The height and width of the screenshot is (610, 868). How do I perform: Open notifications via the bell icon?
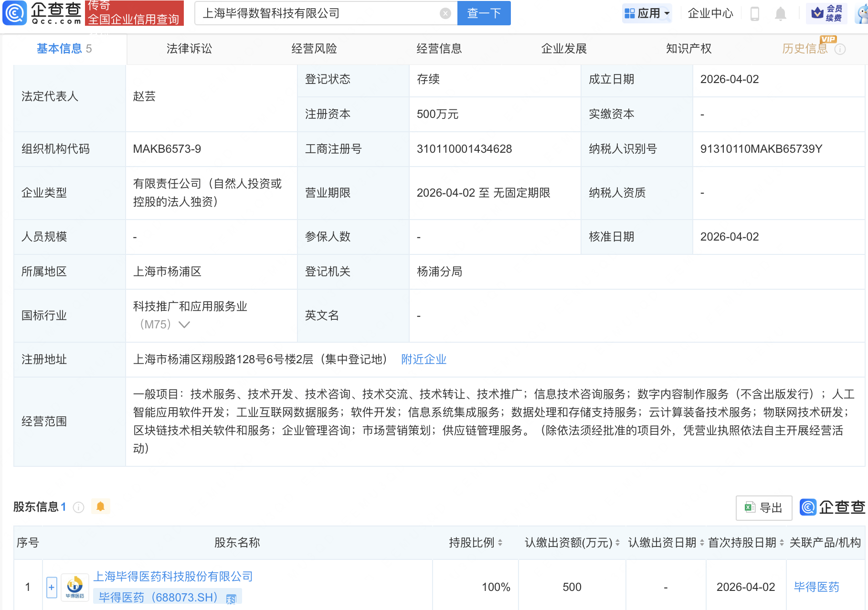[781, 13]
